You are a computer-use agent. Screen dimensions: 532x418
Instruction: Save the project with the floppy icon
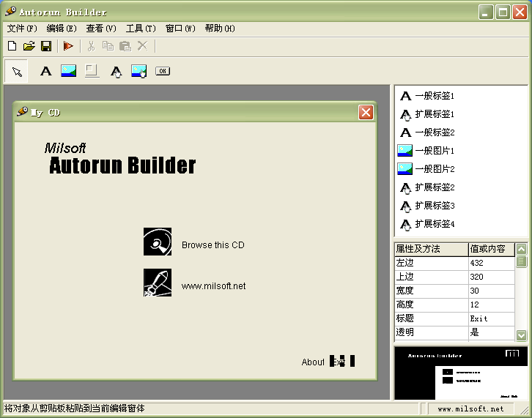pos(46,46)
